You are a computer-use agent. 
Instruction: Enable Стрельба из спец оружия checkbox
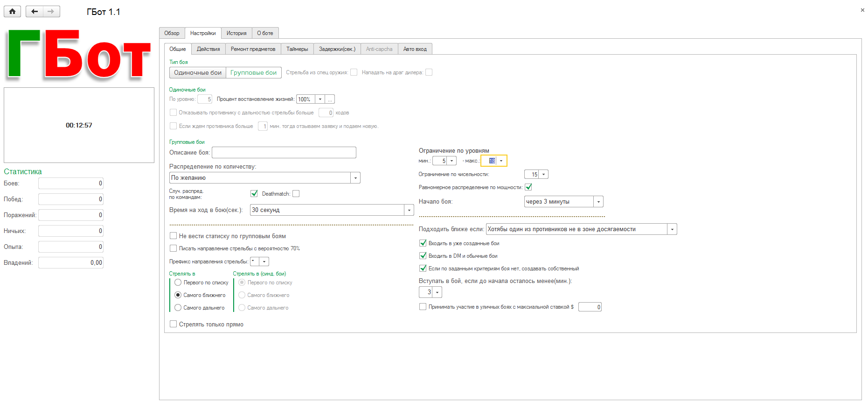click(354, 72)
